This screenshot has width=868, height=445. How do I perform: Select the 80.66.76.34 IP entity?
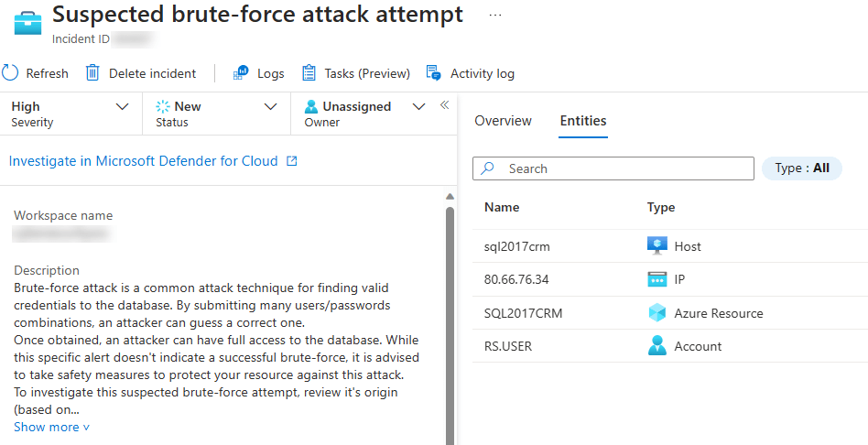pyautogui.click(x=516, y=279)
